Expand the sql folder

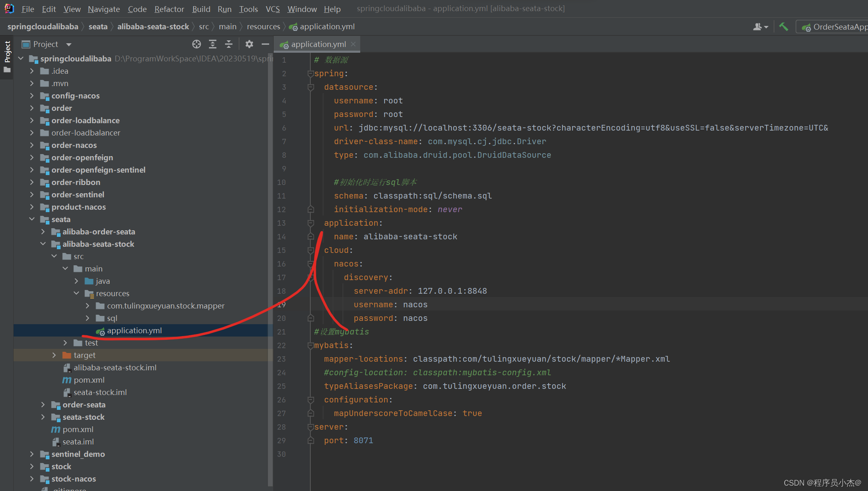pyautogui.click(x=87, y=318)
